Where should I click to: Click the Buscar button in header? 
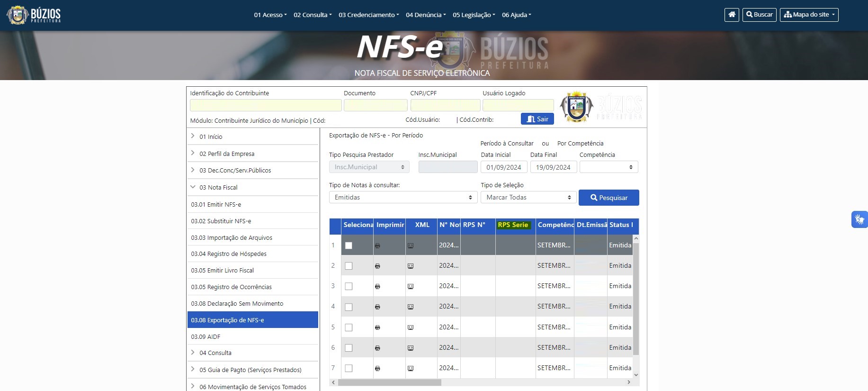point(759,15)
